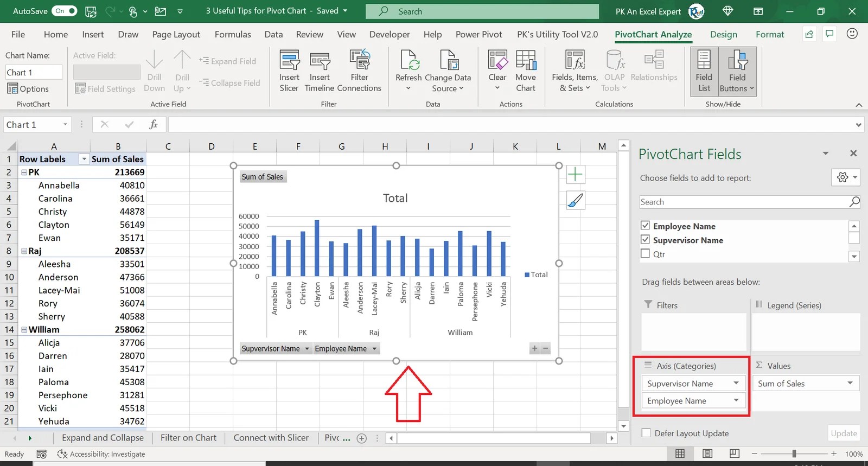Switch to Normal view in status bar
868x466 pixels.
tap(680, 454)
